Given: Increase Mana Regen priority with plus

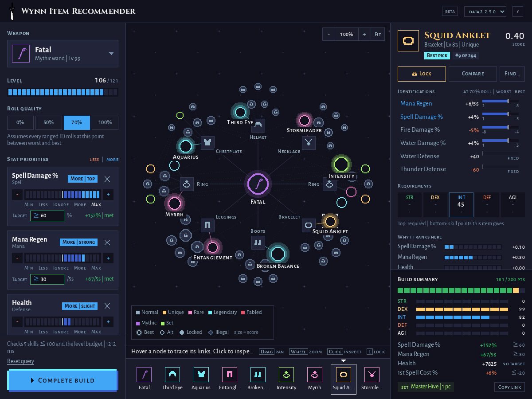Looking at the screenshot, I should (108, 258).
